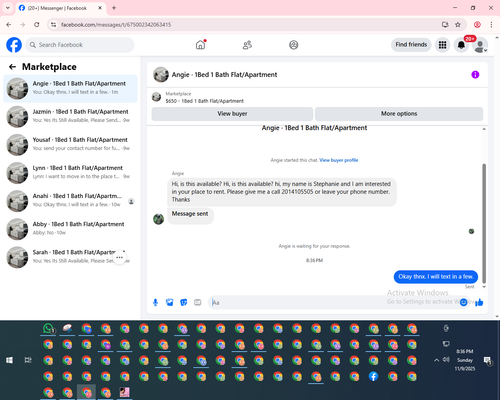Screen dimensions: 500x400
Task: Send a thumbs up like
Action: [479, 302]
